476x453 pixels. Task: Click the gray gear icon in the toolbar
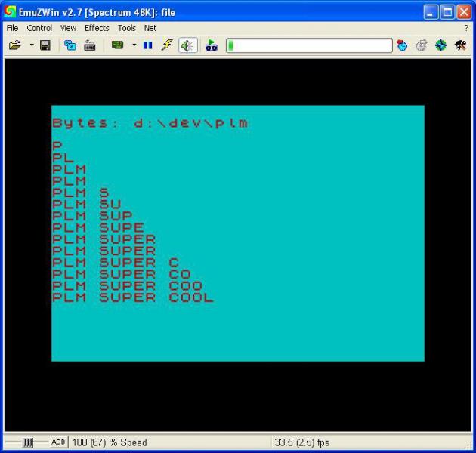tap(422, 45)
